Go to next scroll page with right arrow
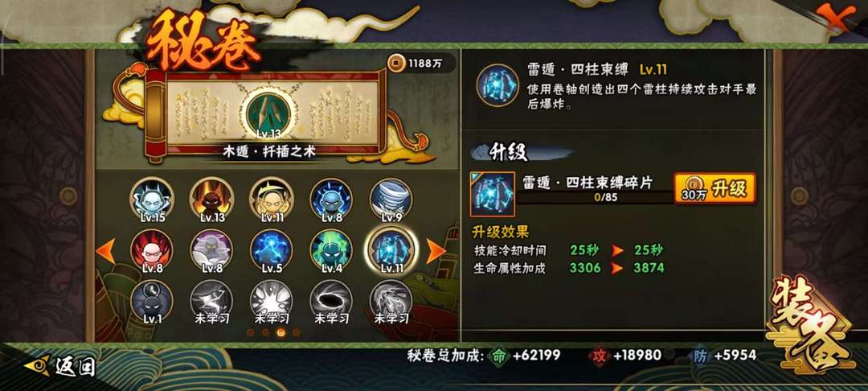The image size is (868, 391). click(436, 252)
